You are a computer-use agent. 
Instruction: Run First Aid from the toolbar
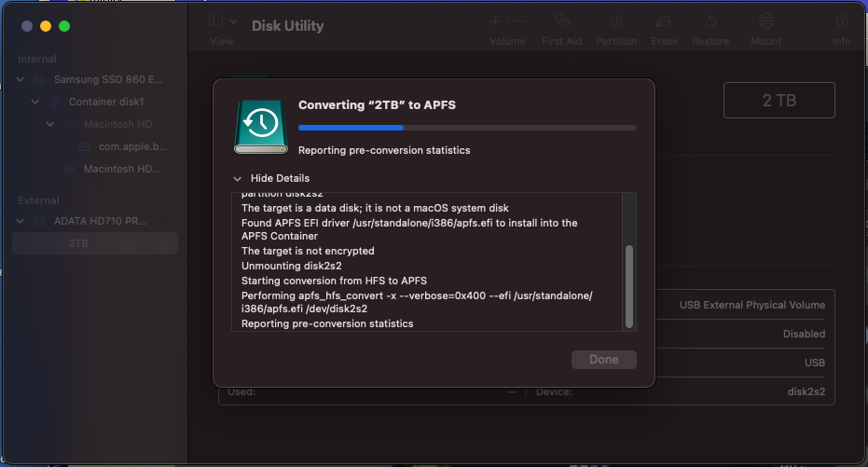pos(562,21)
